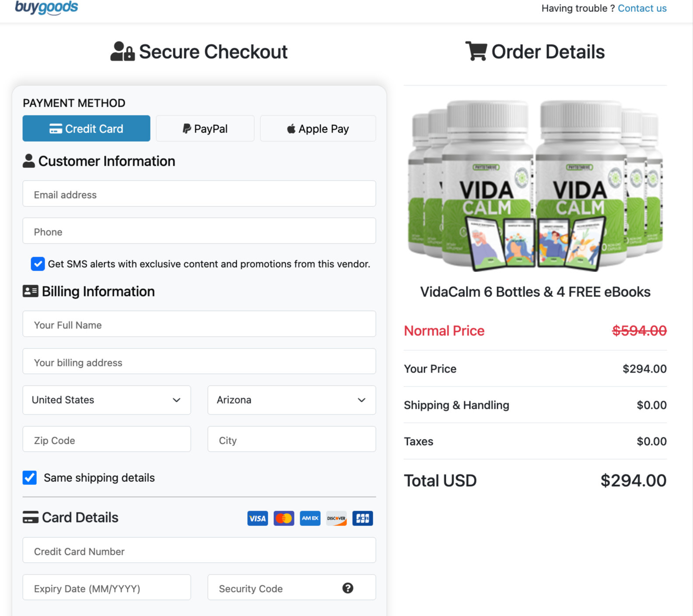Uncheck the SMS alerts checkbox
Screen dimensions: 693x616
(x=38, y=264)
